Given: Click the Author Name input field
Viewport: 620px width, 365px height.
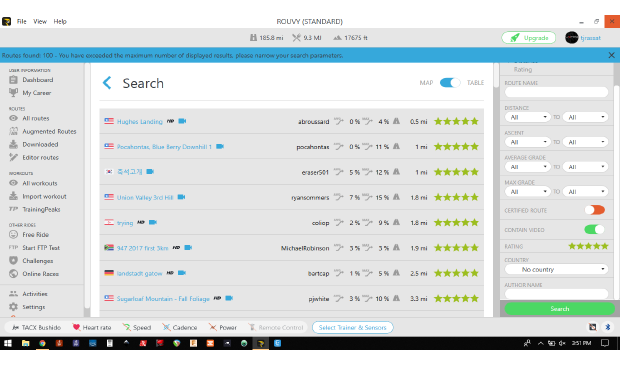Looking at the screenshot, I should pos(556,294).
